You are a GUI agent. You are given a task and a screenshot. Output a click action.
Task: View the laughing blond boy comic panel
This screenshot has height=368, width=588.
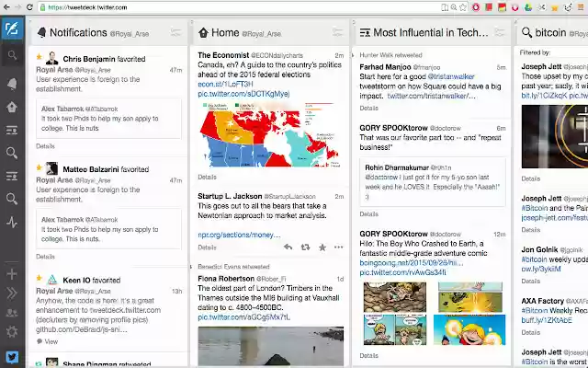[469, 330]
